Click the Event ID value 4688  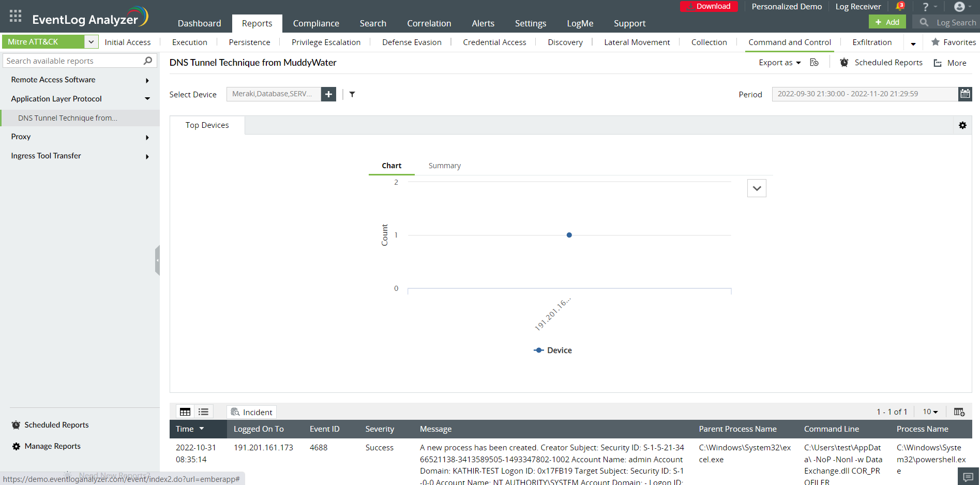click(319, 448)
